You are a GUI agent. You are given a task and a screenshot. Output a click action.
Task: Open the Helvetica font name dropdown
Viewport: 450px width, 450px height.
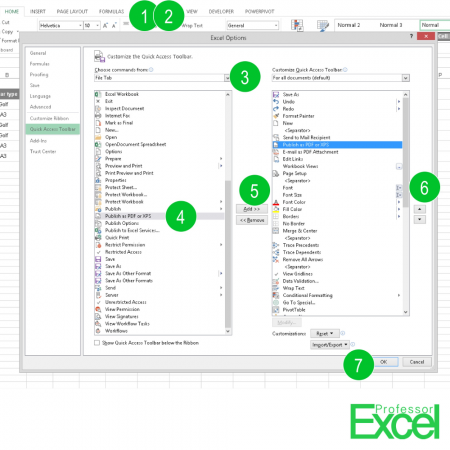[x=80, y=25]
